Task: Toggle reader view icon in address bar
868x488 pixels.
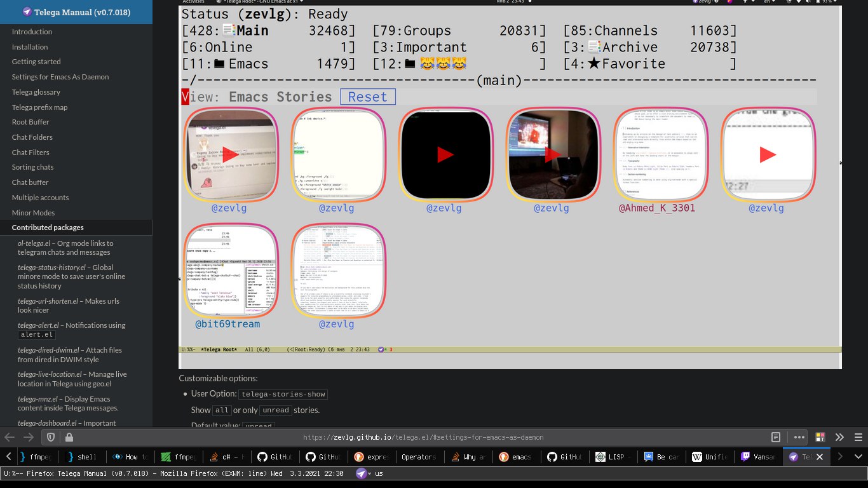Action: (776, 437)
